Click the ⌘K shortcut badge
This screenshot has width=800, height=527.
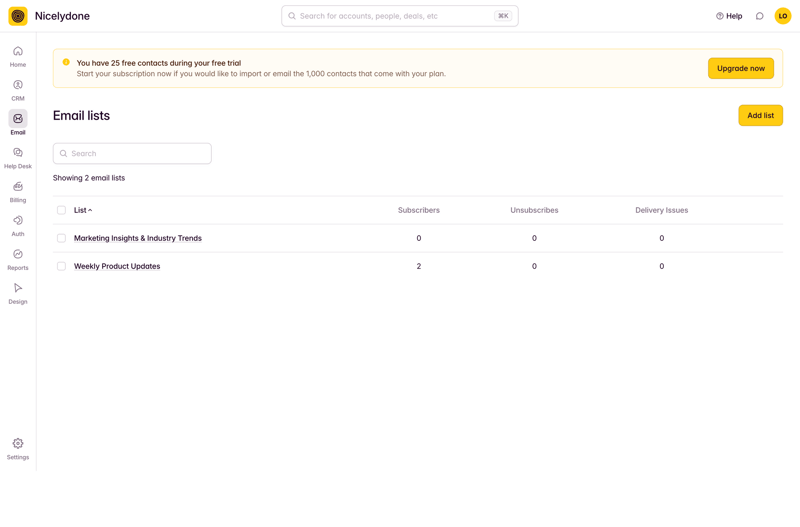point(503,16)
